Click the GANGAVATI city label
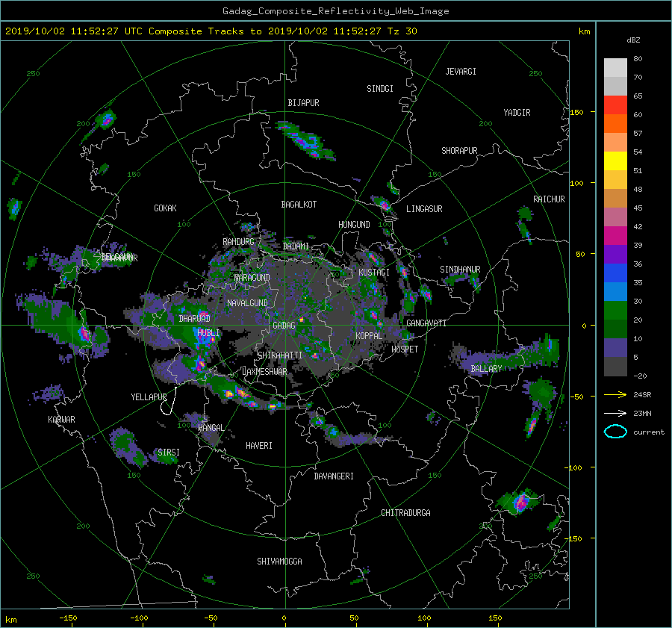Image resolution: width=672 pixels, height=628 pixels. point(426,323)
